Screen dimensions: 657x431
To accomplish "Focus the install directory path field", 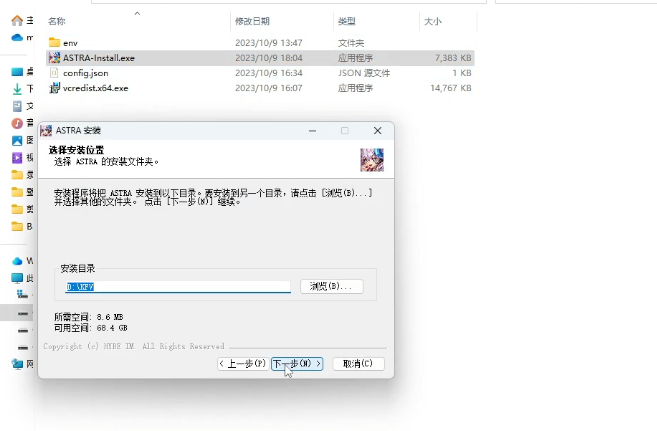I will [178, 286].
